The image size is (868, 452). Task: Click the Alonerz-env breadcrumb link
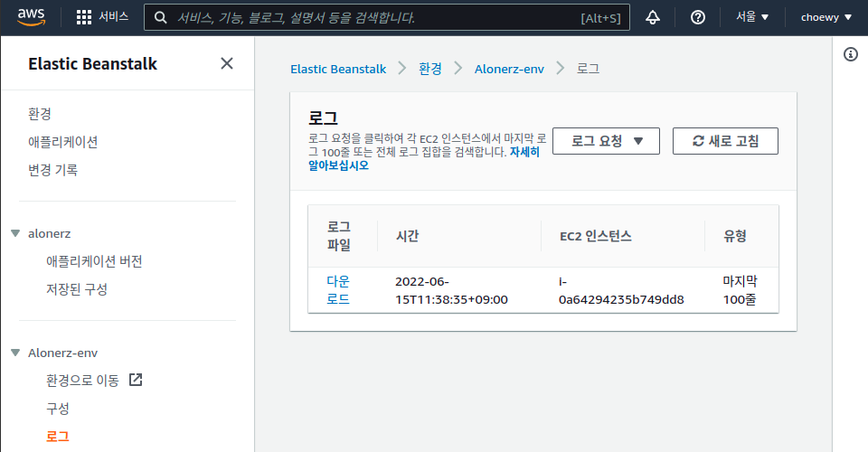pyautogui.click(x=509, y=69)
